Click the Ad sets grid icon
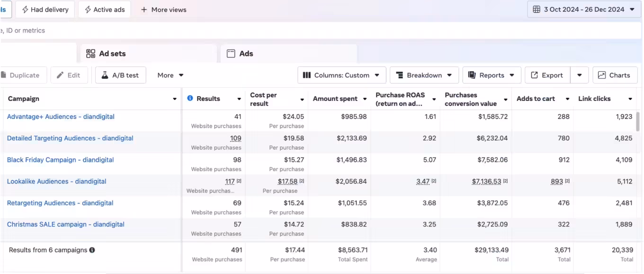 click(x=91, y=54)
